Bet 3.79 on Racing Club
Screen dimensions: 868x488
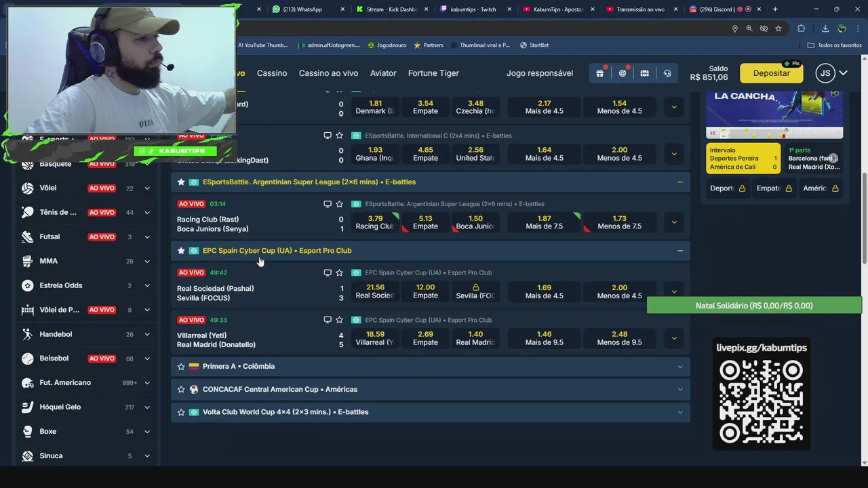(x=375, y=222)
